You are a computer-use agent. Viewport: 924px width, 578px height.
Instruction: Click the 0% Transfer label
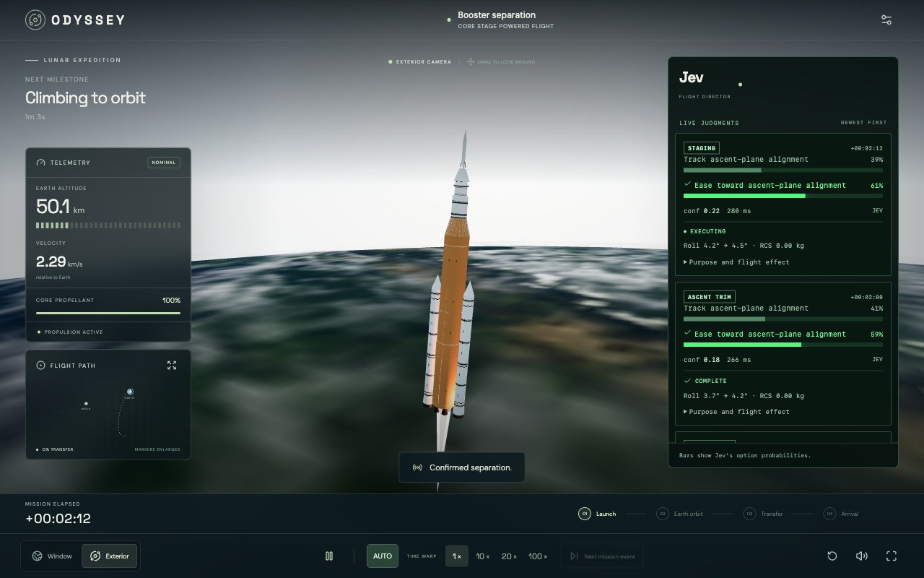click(58, 449)
